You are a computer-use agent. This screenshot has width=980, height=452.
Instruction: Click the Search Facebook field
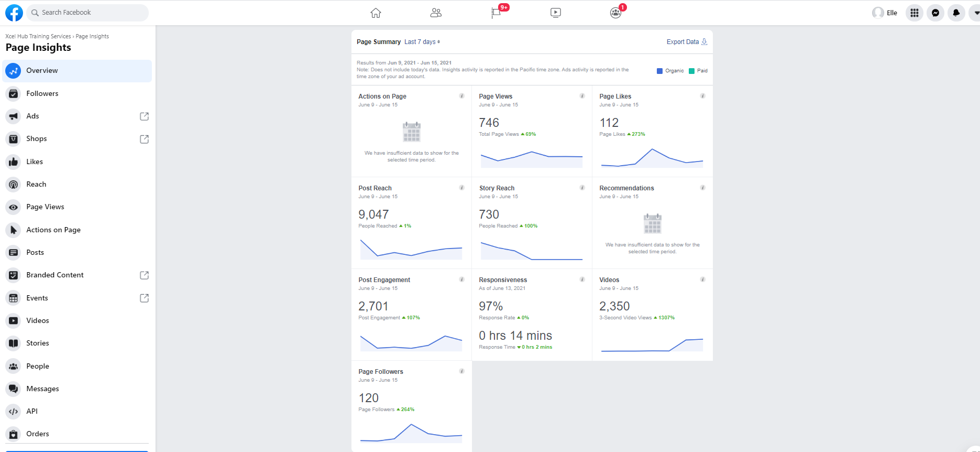point(89,13)
